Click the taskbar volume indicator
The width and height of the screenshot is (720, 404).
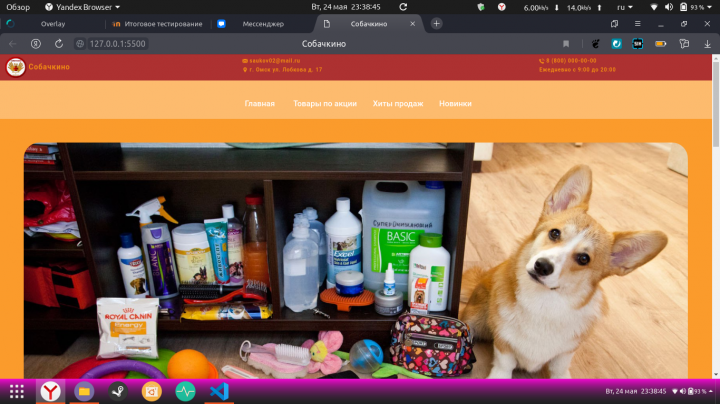(x=683, y=391)
